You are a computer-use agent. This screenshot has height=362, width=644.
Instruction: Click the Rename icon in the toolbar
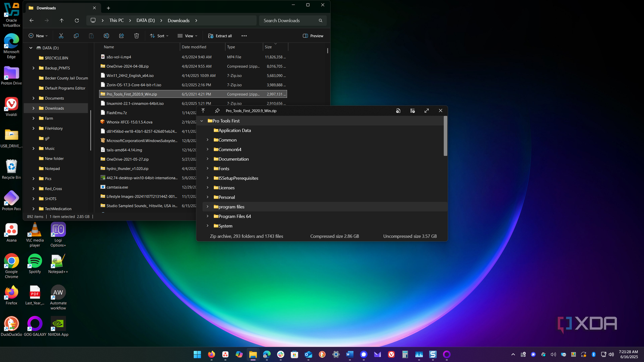pyautogui.click(x=106, y=36)
